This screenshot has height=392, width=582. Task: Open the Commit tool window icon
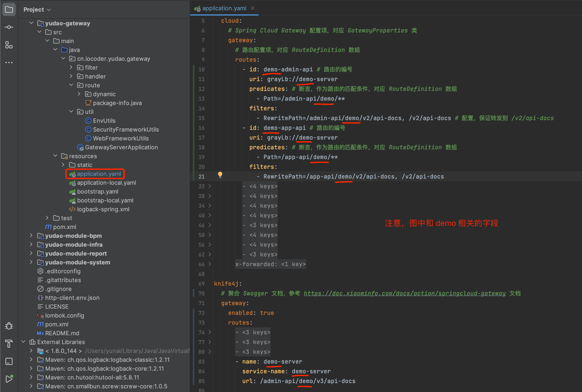9,27
